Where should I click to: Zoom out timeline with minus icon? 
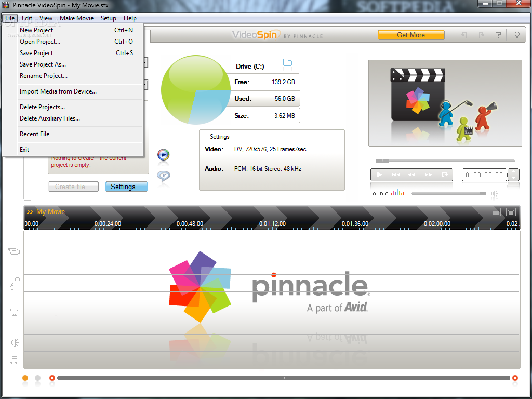37,378
